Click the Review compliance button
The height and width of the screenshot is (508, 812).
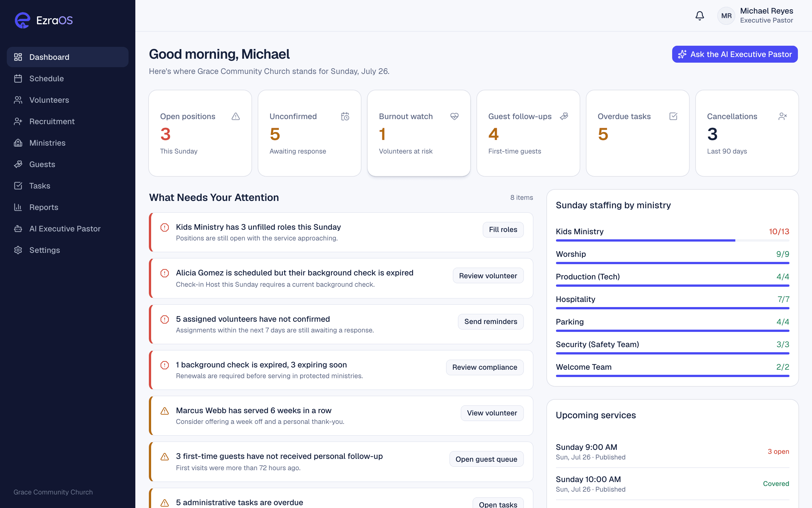point(484,367)
